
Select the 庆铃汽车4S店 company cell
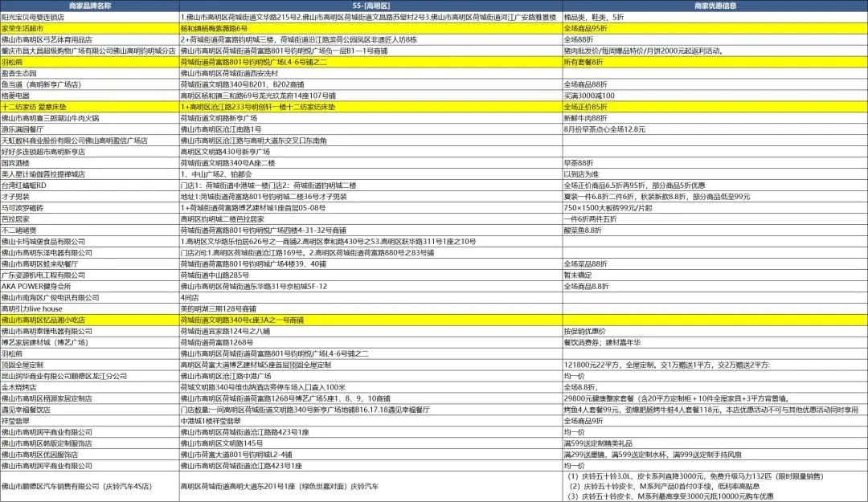(x=90, y=487)
